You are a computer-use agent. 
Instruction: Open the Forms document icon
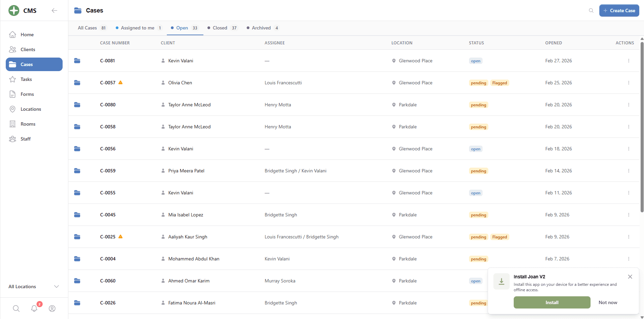pos(13,94)
